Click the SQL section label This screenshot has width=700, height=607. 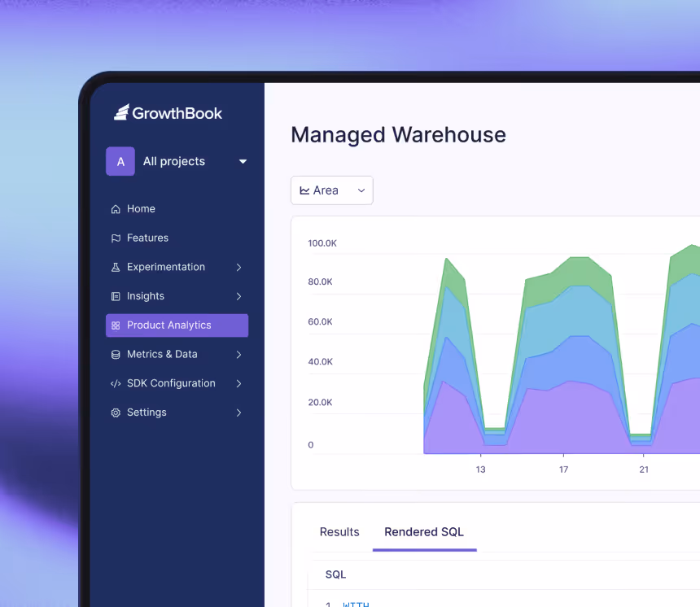coord(335,574)
